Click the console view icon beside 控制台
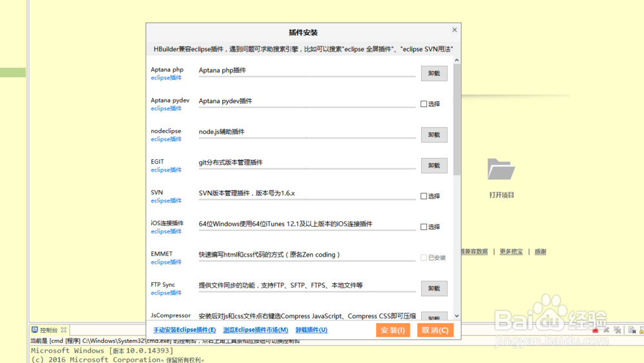 pos(35,329)
